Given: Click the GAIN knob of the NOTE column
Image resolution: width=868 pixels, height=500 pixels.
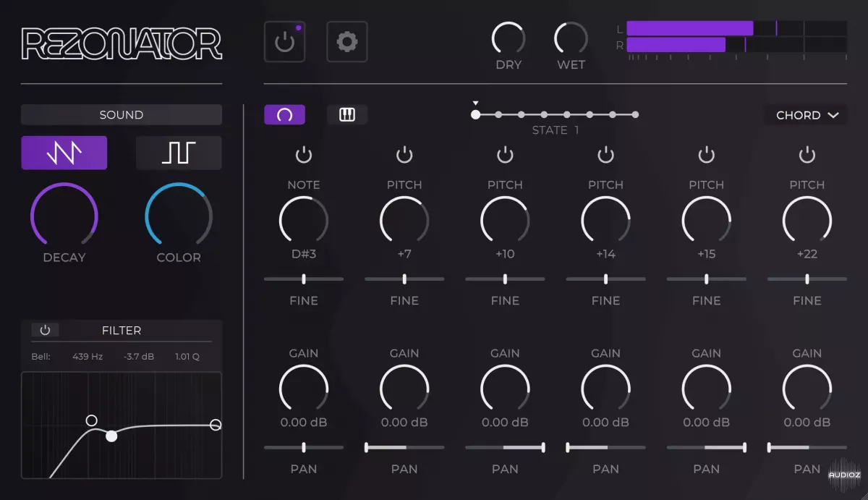Looking at the screenshot, I should coord(304,389).
